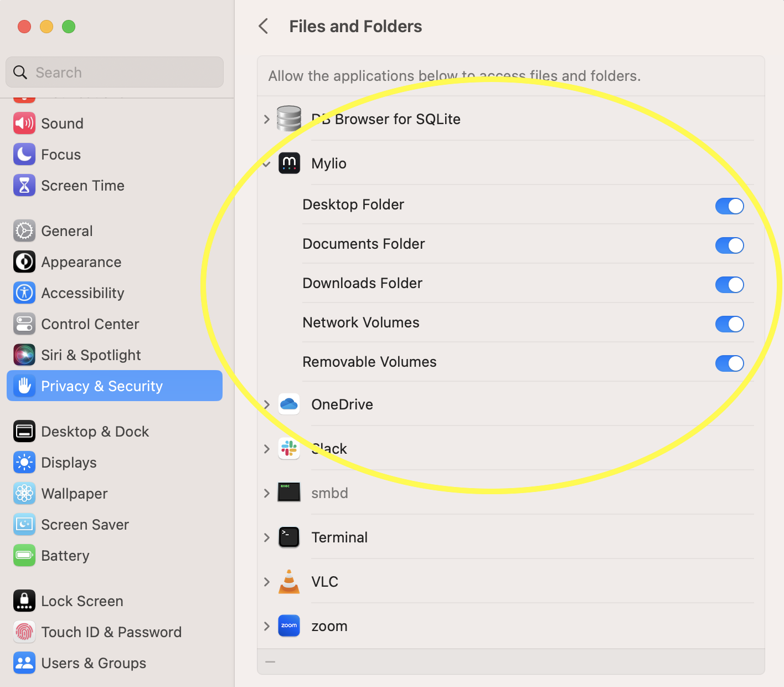Image resolution: width=784 pixels, height=687 pixels.
Task: Disable Desktop Folder access for Mylio
Action: coord(729,206)
